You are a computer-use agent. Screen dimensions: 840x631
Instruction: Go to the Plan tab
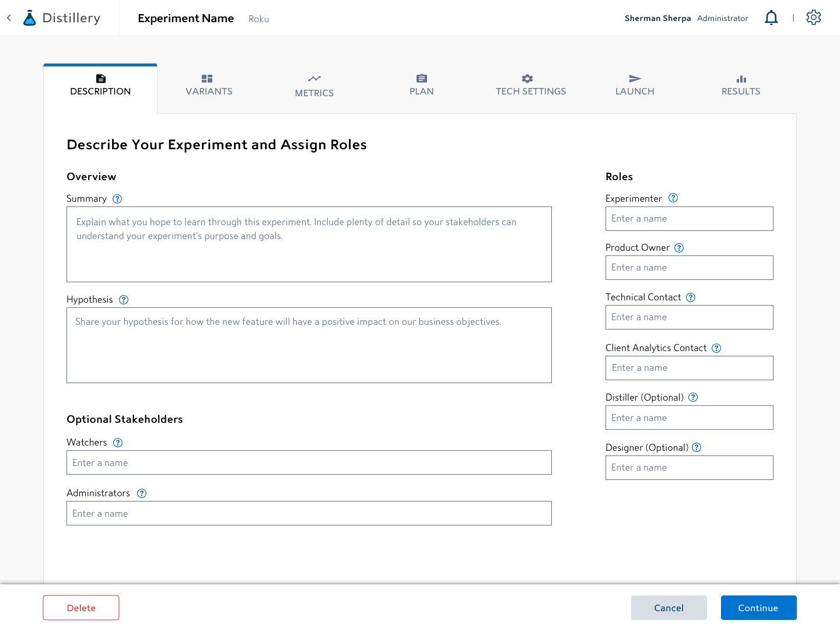click(422, 86)
